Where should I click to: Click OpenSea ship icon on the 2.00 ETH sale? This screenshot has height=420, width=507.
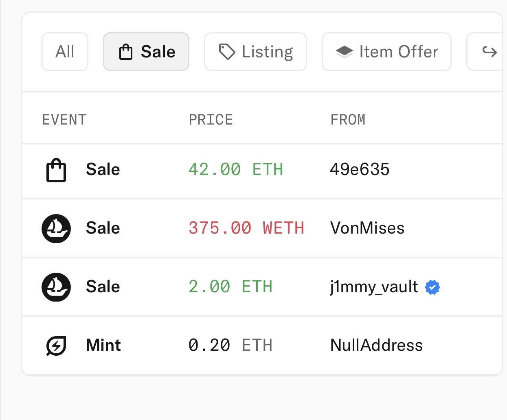click(56, 287)
